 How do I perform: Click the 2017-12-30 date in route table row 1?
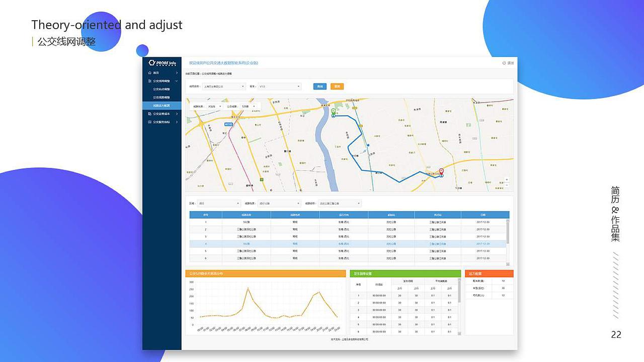click(x=483, y=222)
